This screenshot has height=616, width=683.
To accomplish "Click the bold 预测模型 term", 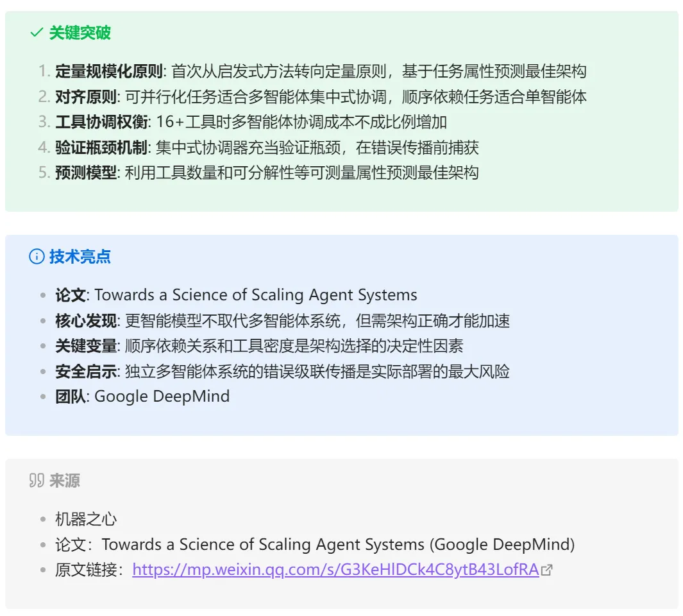I will pyautogui.click(x=86, y=173).
